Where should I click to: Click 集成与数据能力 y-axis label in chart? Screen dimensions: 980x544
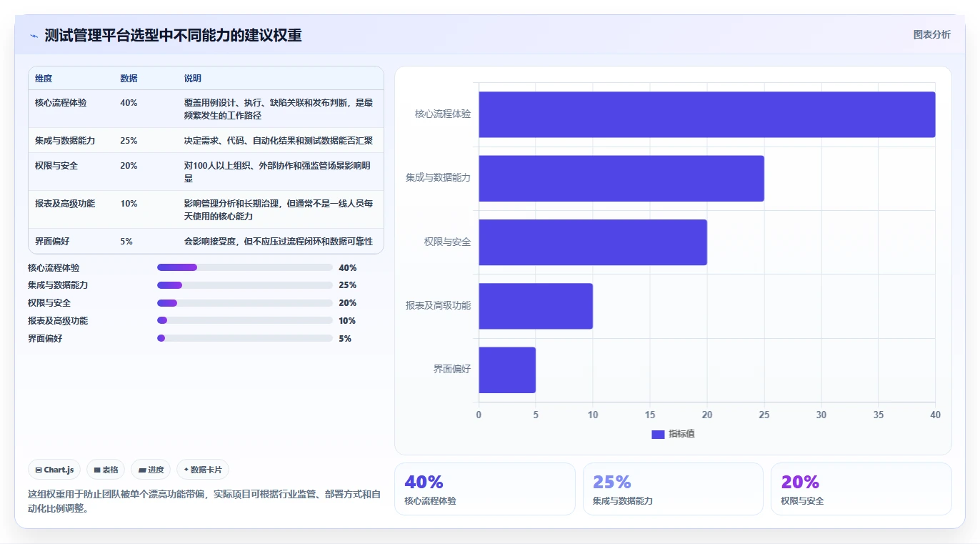(x=438, y=178)
